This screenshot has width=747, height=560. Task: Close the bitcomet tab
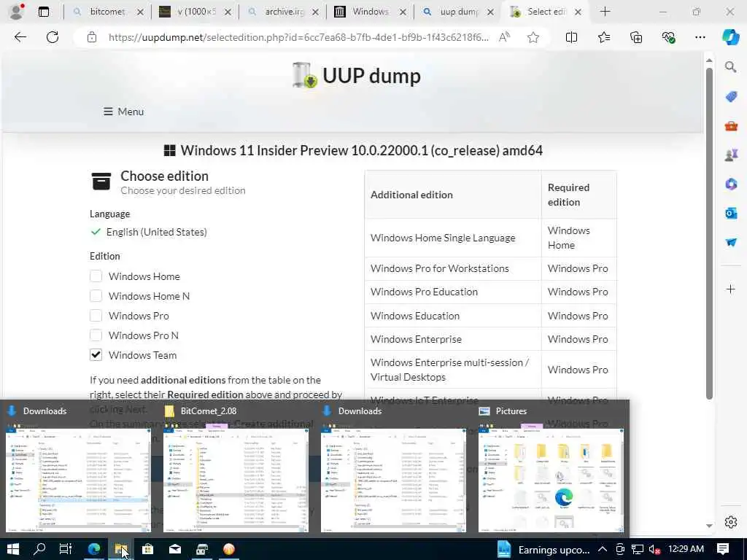click(140, 12)
